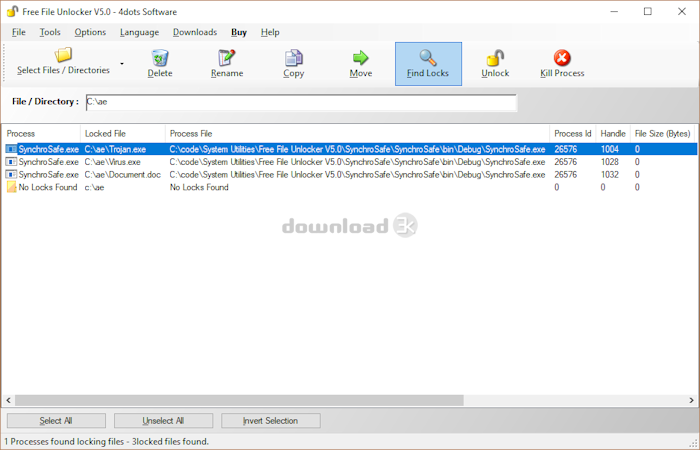Select the No Locks Found row
700x450 pixels.
[350, 187]
